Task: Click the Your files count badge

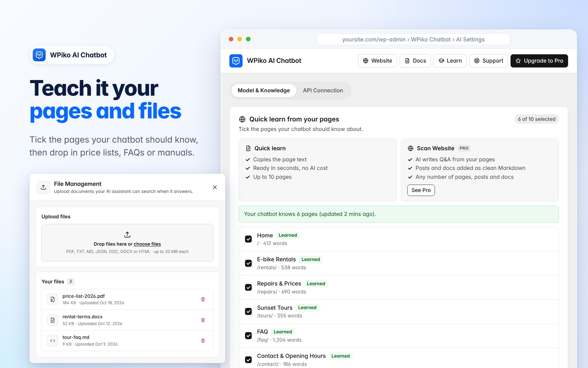Action: 71,282
